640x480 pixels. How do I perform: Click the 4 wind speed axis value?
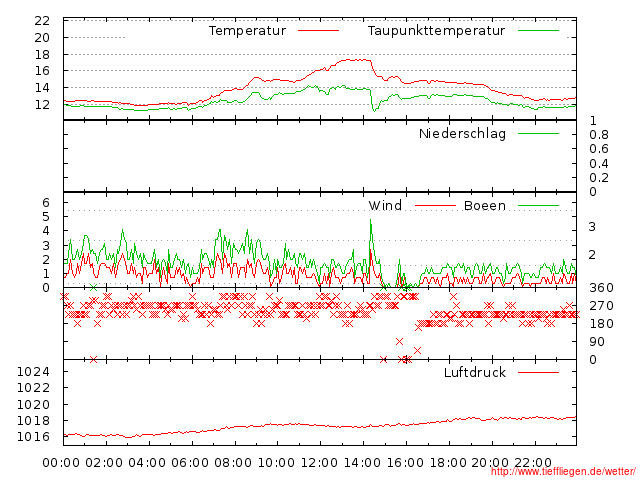(46, 231)
